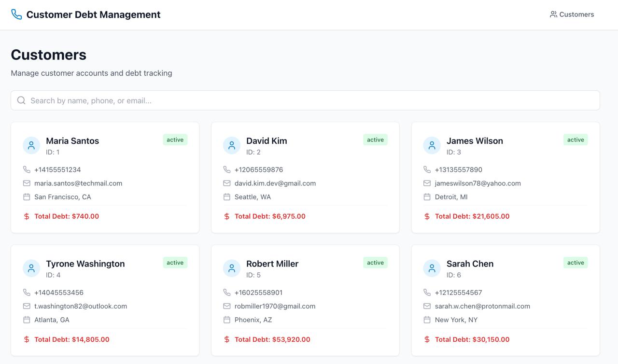
Task: Click phone icon next to +14045553456
Action: pos(27,293)
